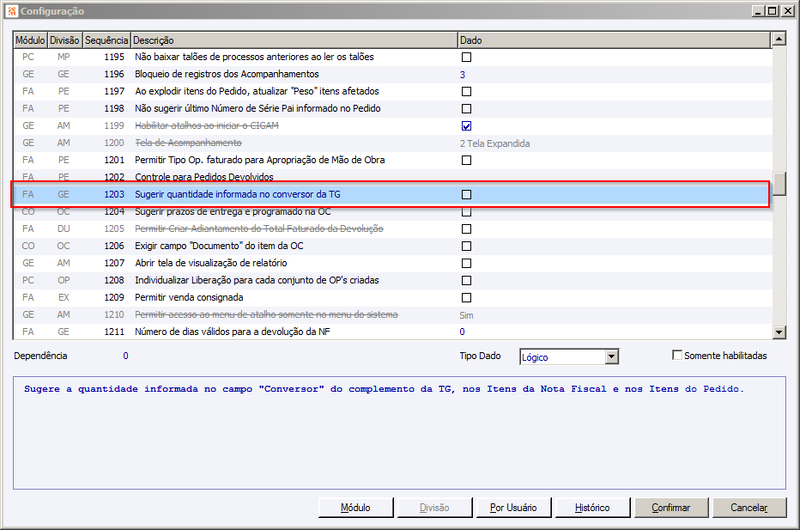Select row Tela de Acompanhamento
800x530 pixels.
click(x=392, y=143)
